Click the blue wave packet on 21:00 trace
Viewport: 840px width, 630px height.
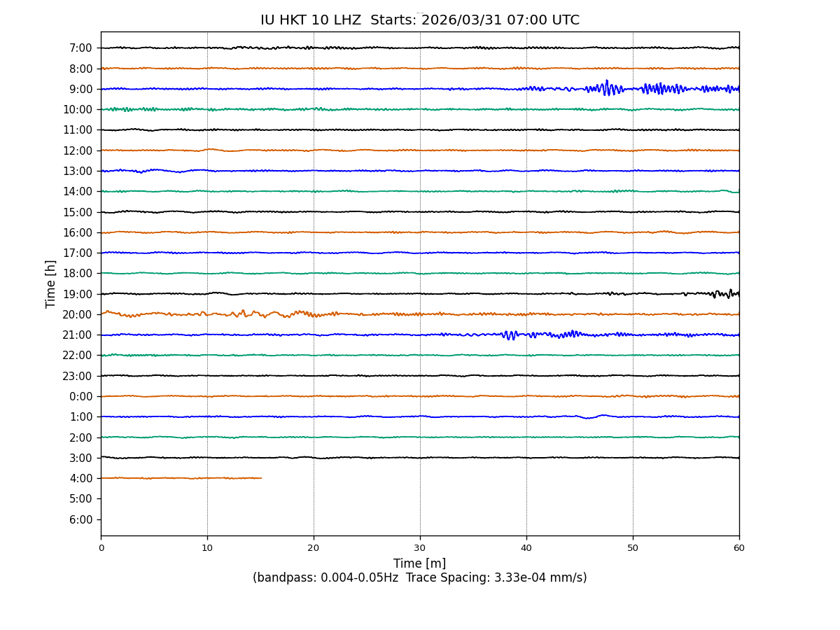pyautogui.click(x=510, y=335)
